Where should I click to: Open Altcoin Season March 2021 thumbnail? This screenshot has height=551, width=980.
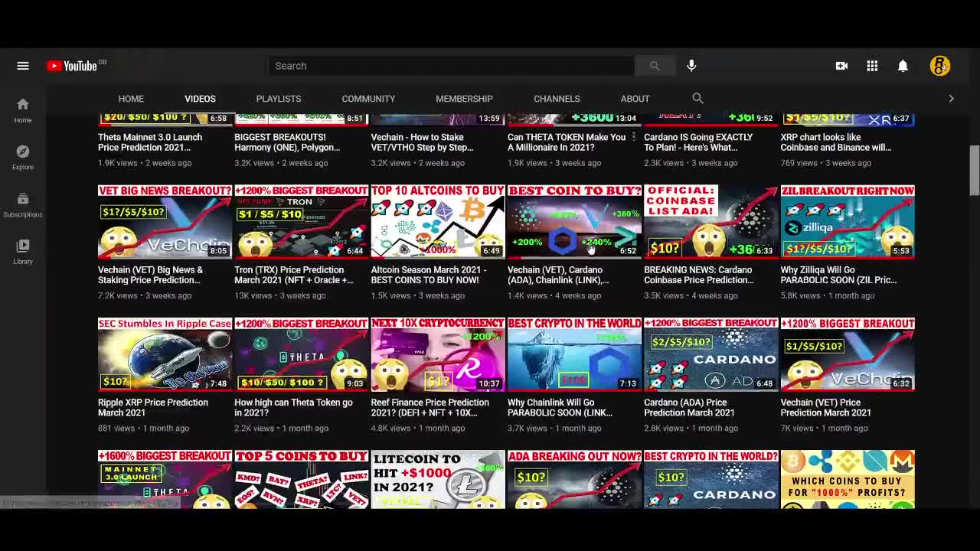point(437,221)
